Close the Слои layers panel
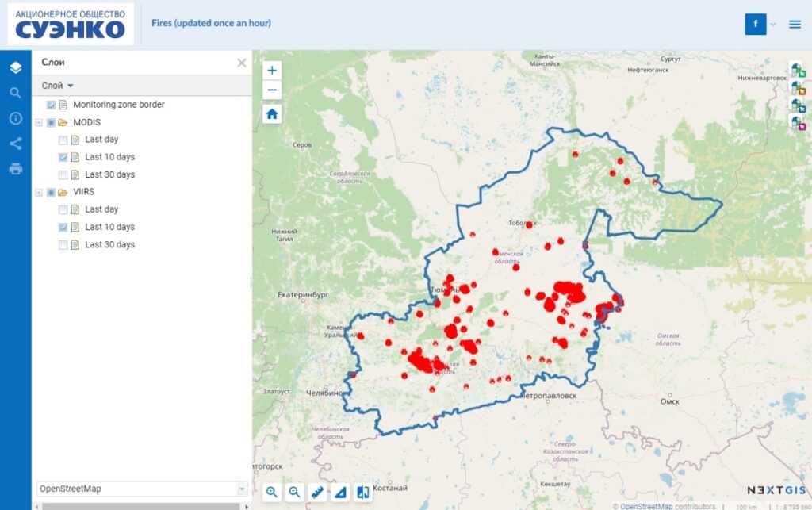The image size is (812, 510). point(242,63)
